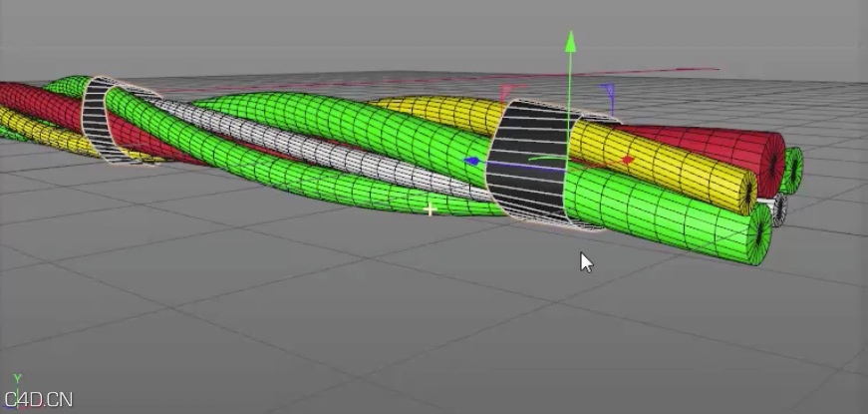Grab the green Y-axis arrow tip
The image size is (868, 414).
(x=570, y=42)
